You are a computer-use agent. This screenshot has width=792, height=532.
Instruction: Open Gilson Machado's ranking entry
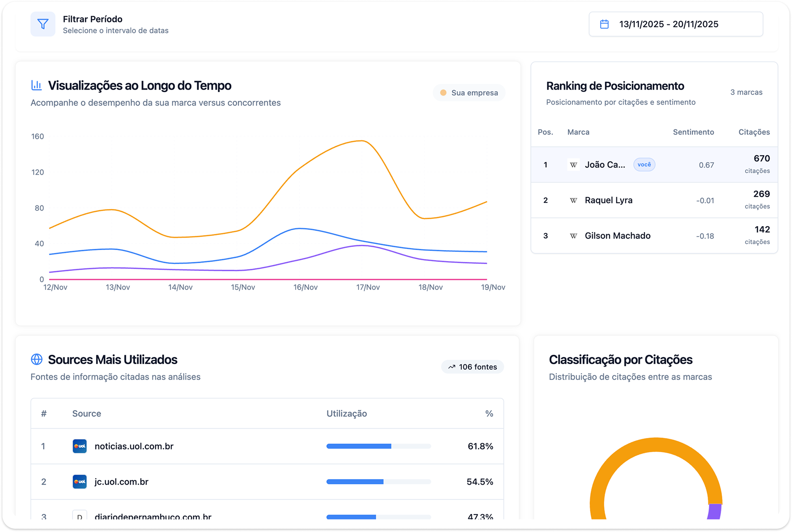618,235
